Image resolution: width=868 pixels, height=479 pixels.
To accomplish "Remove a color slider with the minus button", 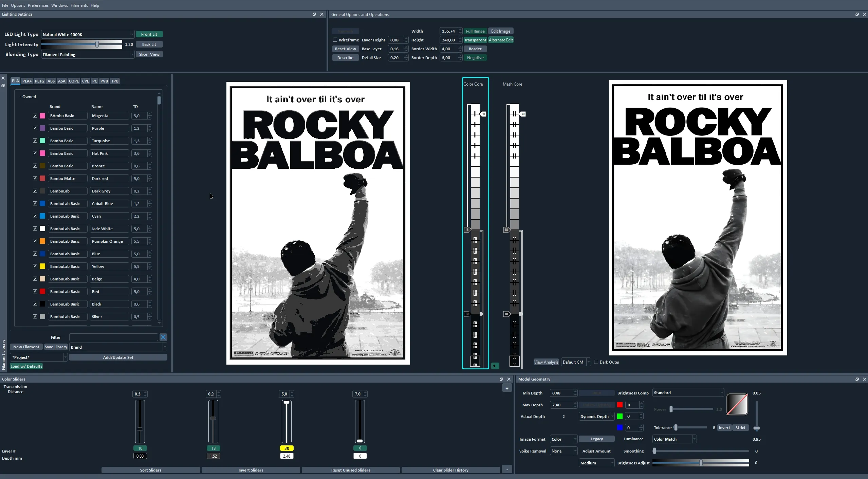I will pyautogui.click(x=507, y=470).
